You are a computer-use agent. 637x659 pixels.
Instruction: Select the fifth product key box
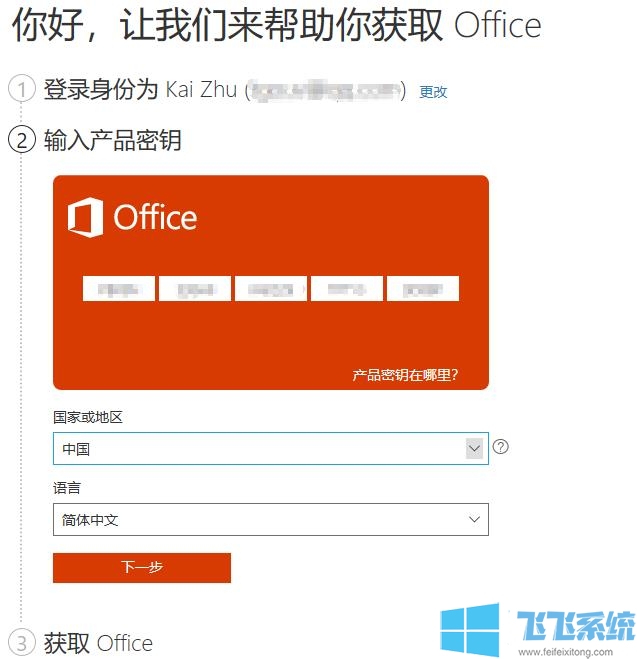click(x=423, y=289)
